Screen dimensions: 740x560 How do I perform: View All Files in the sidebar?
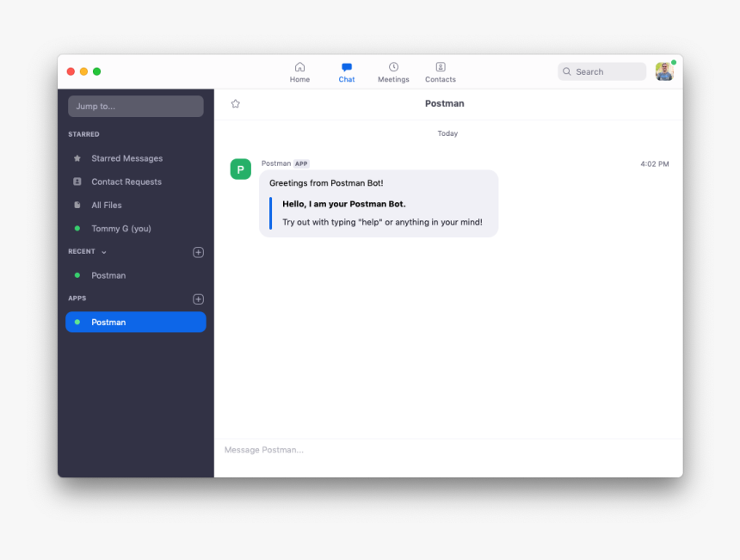point(115,205)
